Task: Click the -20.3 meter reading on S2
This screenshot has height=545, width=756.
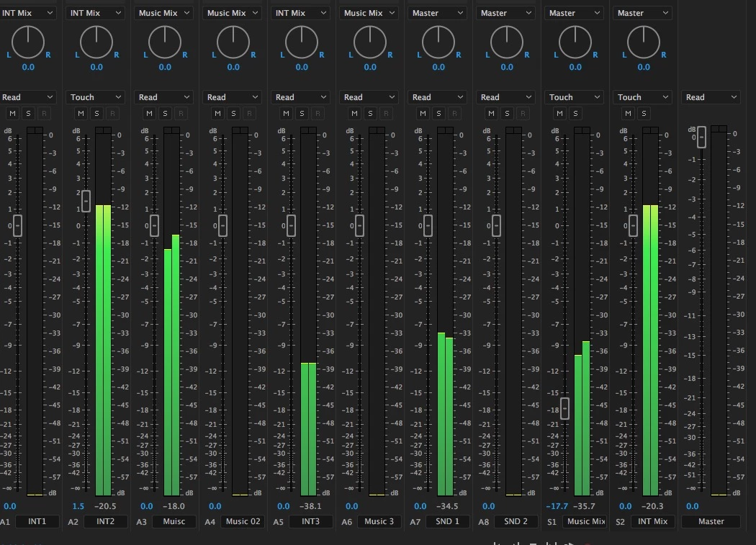Action: (652, 506)
